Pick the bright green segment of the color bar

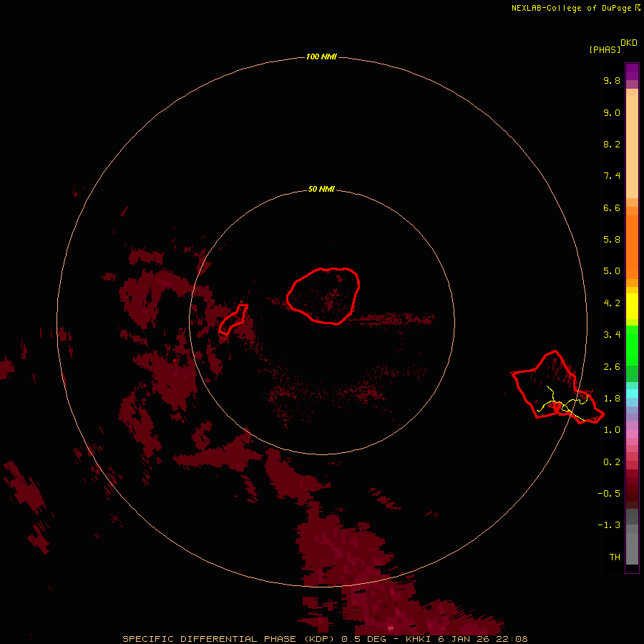632,345
